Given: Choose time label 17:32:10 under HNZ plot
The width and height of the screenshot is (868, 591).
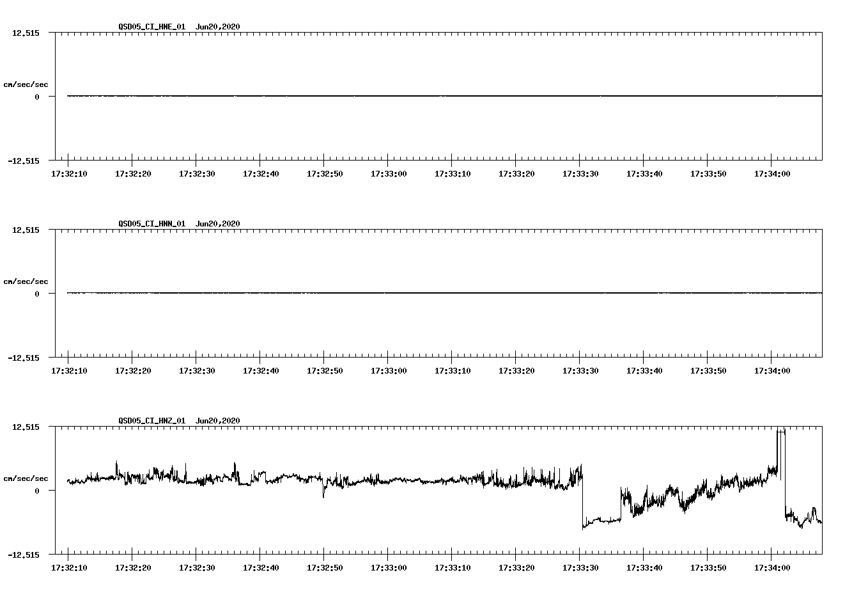Looking at the screenshot, I should coord(69,567).
